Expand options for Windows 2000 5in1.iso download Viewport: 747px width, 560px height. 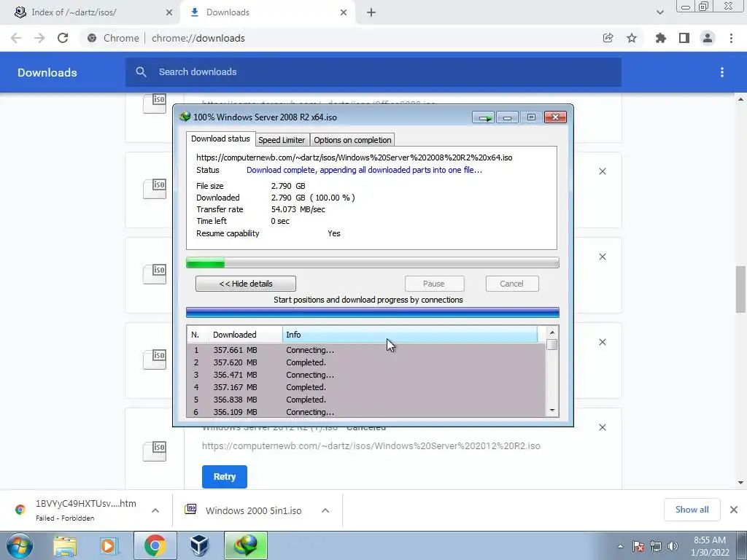point(325,510)
